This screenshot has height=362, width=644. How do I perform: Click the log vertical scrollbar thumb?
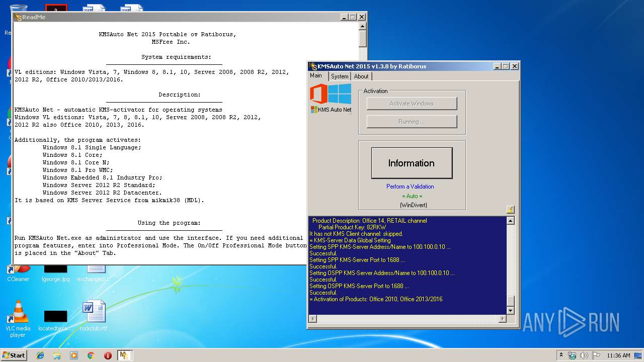pos(511,301)
